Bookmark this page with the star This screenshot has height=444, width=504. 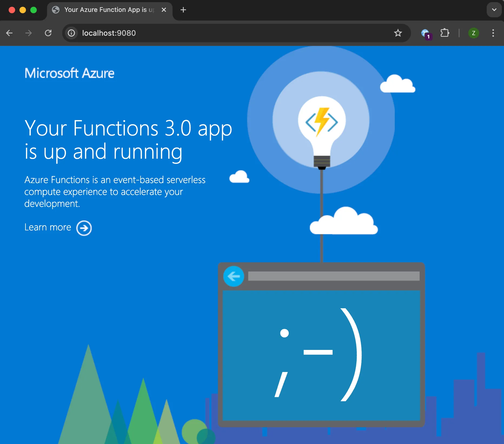[397, 33]
